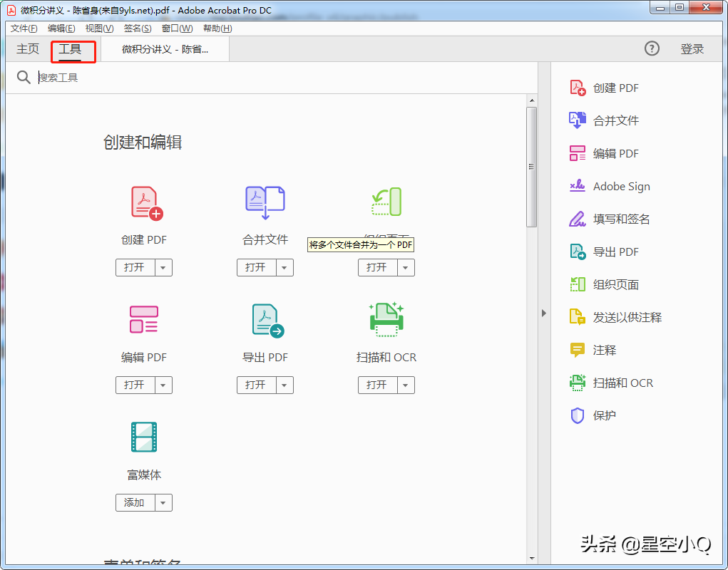Expand dropdown arrow next to 扫描和 OCR 打开
The height and width of the screenshot is (570, 728).
[406, 385]
